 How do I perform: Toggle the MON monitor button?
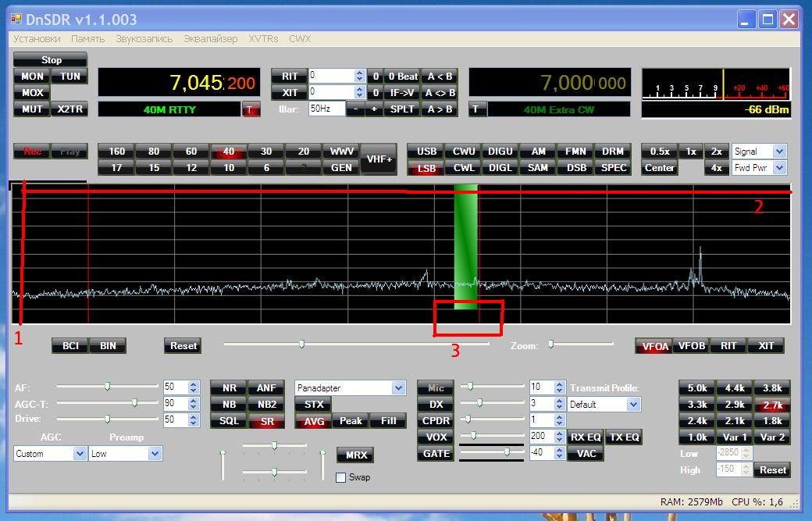pyautogui.click(x=32, y=77)
